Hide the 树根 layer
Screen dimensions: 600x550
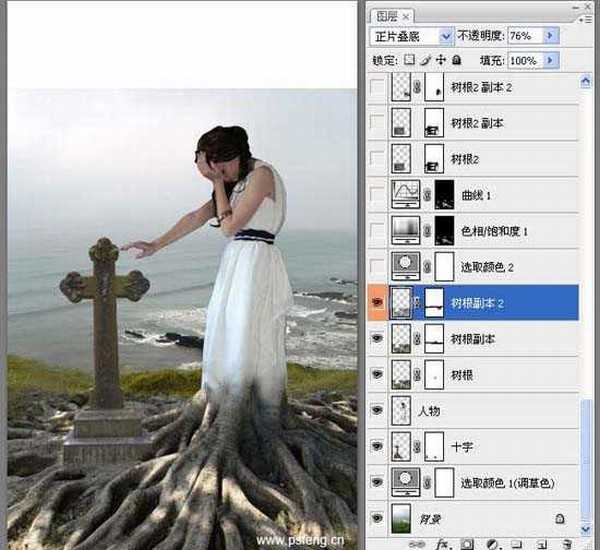coord(377,374)
